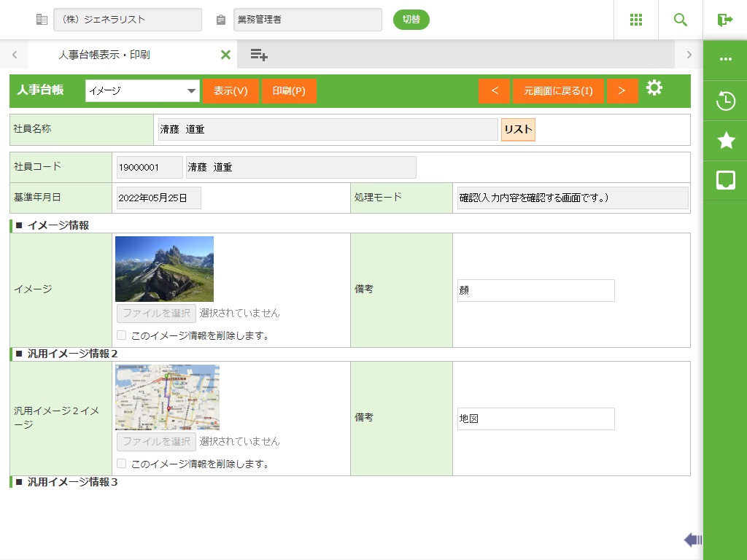Open the history clock icon in sidebar
This screenshot has width=747, height=560.
pos(725,101)
